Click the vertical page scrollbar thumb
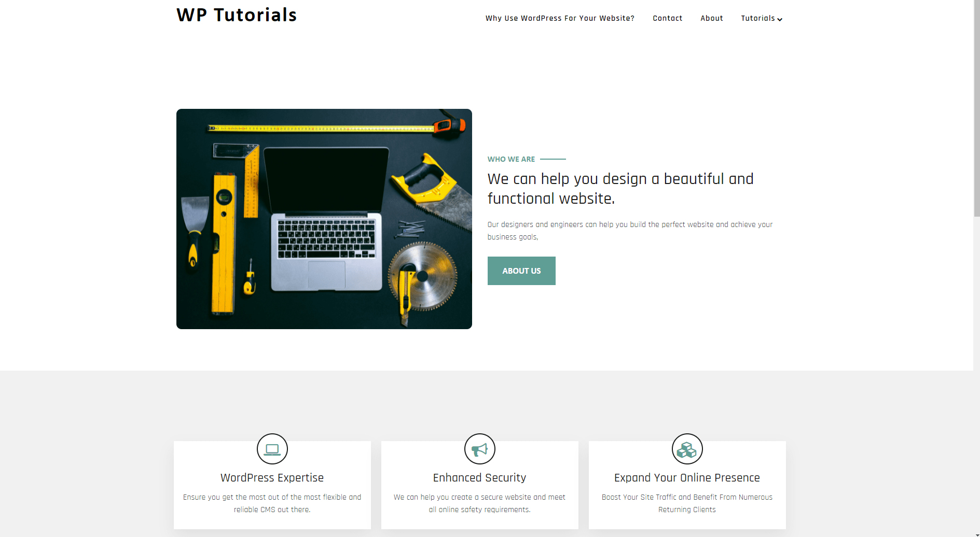This screenshot has width=980, height=537. click(976, 108)
